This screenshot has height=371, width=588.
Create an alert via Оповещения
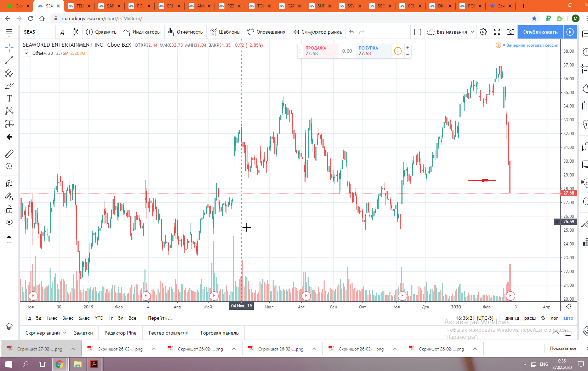(x=266, y=32)
